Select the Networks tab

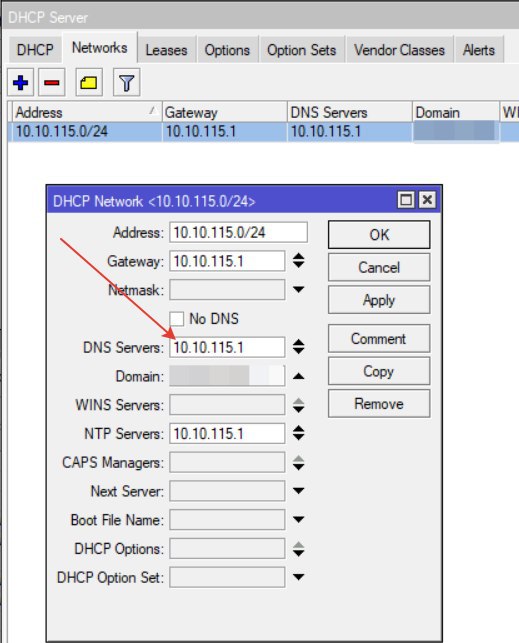point(100,48)
